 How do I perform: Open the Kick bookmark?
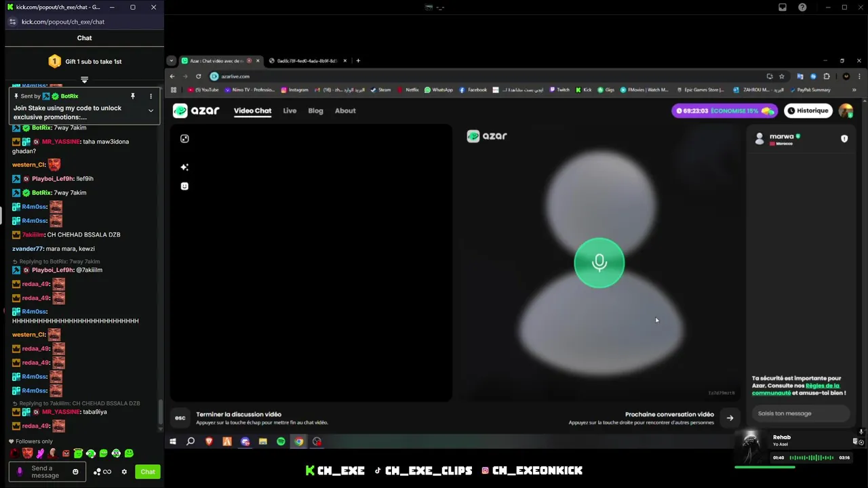point(584,89)
